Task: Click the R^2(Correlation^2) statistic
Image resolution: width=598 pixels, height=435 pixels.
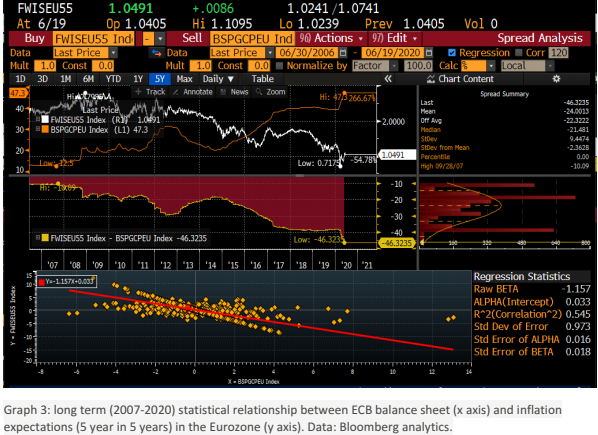Action: [x=532, y=314]
